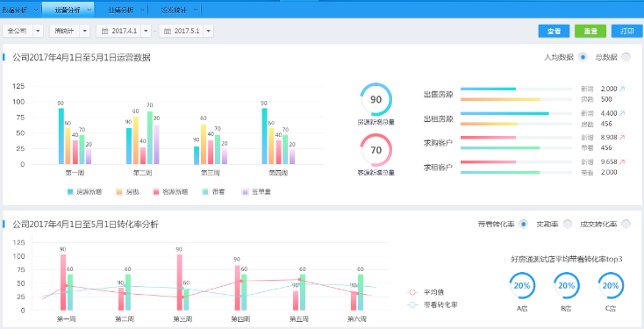Open the 全公司 scope dropdown arrow
644x329 pixels.
(38, 31)
